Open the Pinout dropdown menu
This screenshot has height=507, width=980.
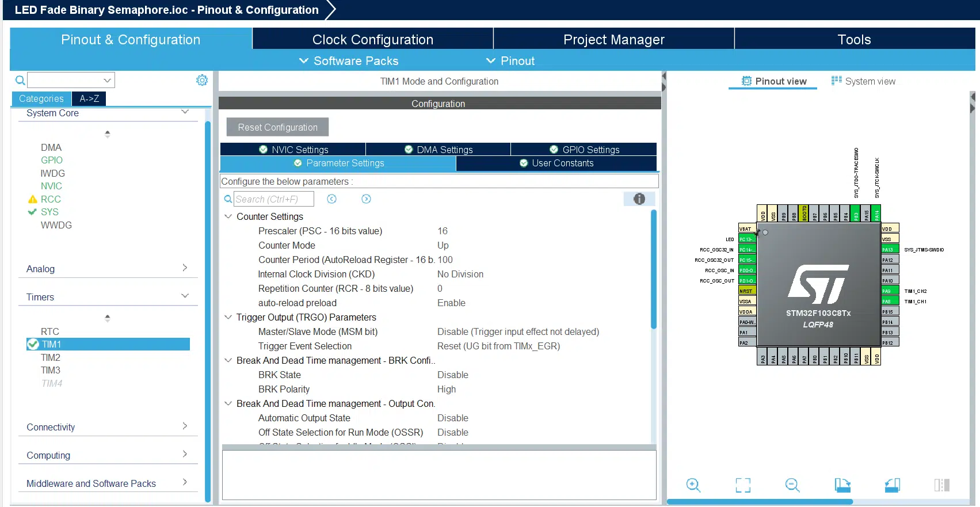[x=510, y=61]
